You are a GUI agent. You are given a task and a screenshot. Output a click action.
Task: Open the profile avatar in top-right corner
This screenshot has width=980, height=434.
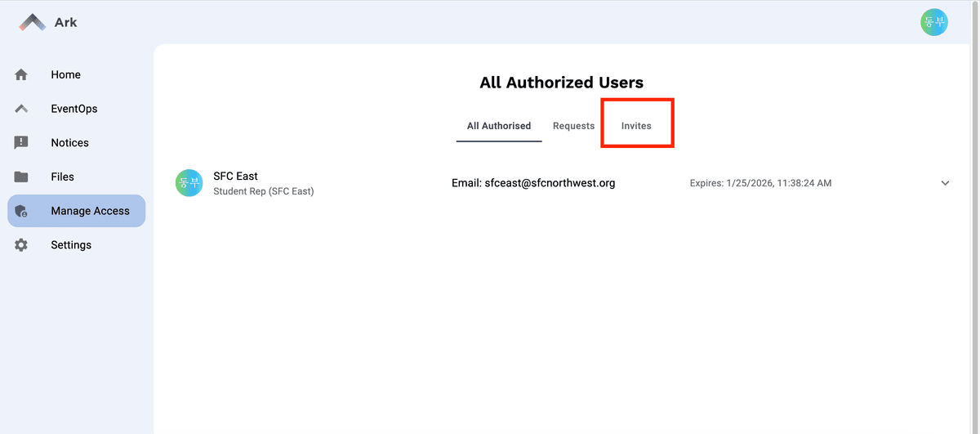933,22
